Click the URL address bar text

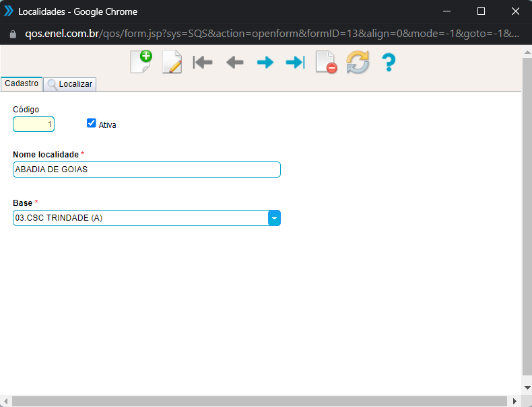269,33
